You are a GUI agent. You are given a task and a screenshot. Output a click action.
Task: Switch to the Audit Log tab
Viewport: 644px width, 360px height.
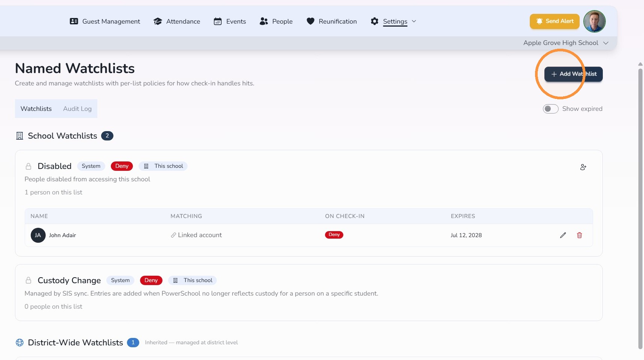click(x=77, y=109)
